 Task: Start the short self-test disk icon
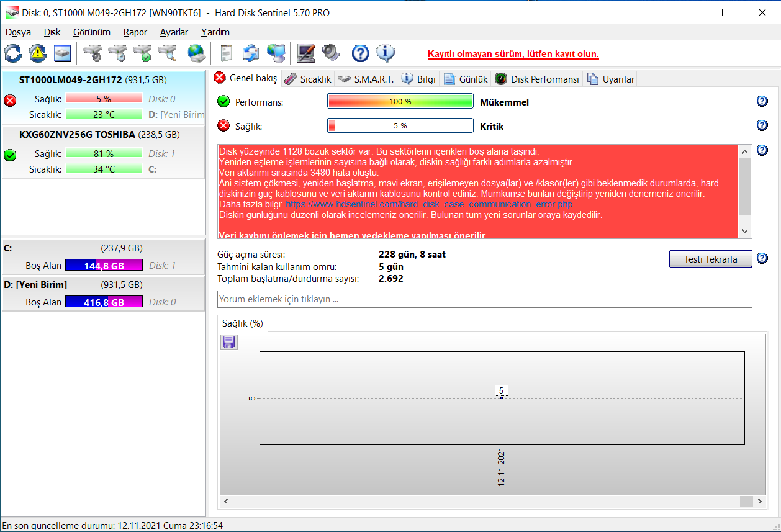click(93, 53)
